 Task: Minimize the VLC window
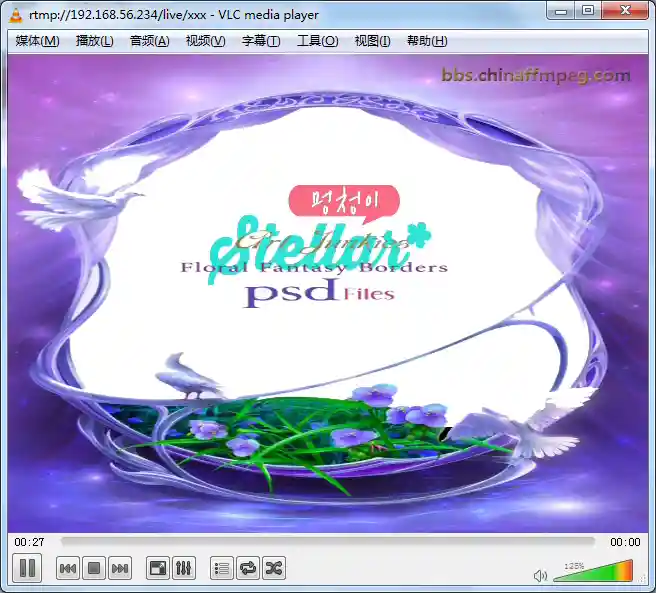[561, 11]
